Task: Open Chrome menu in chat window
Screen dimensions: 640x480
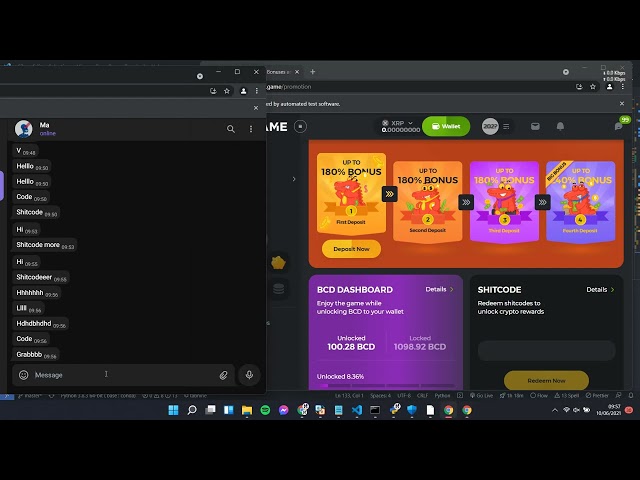Action: 257,91
